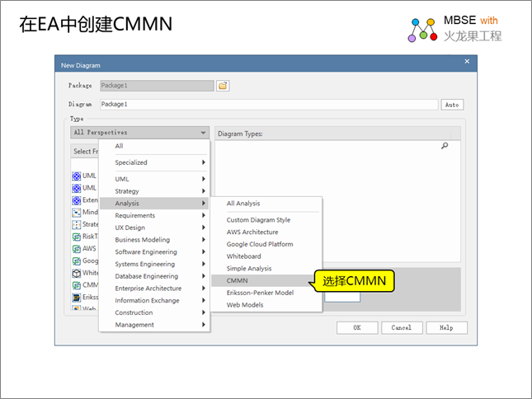The image size is (532, 399).
Task: Select the Goog list item icon
Action: point(77,261)
